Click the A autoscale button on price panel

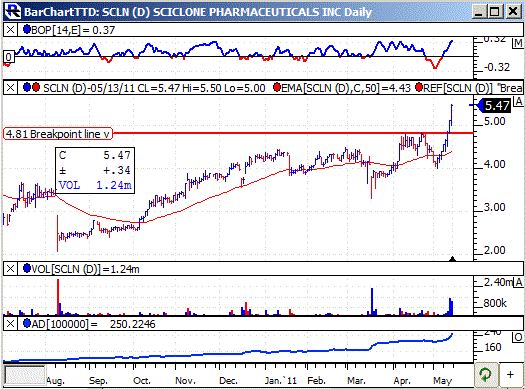(519, 101)
